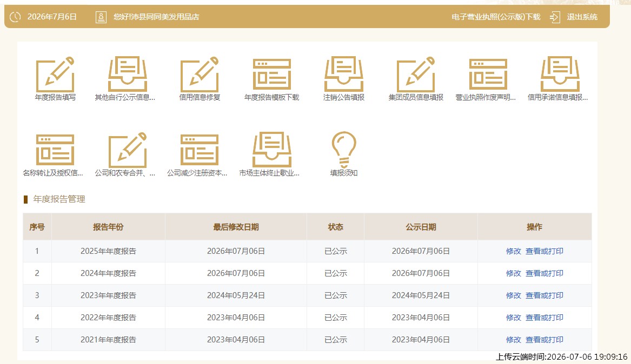
Task: Select the 2021年年度报告 cell
Action: click(108, 340)
